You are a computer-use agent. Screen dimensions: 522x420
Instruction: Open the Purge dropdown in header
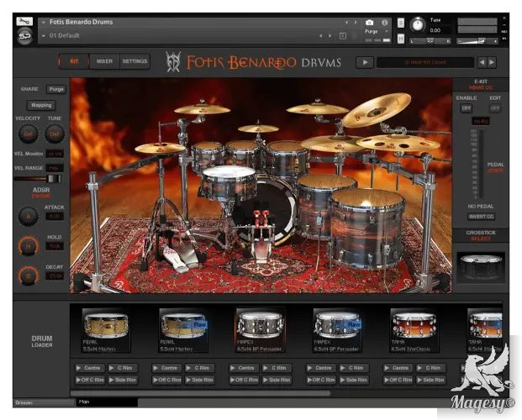(377, 32)
